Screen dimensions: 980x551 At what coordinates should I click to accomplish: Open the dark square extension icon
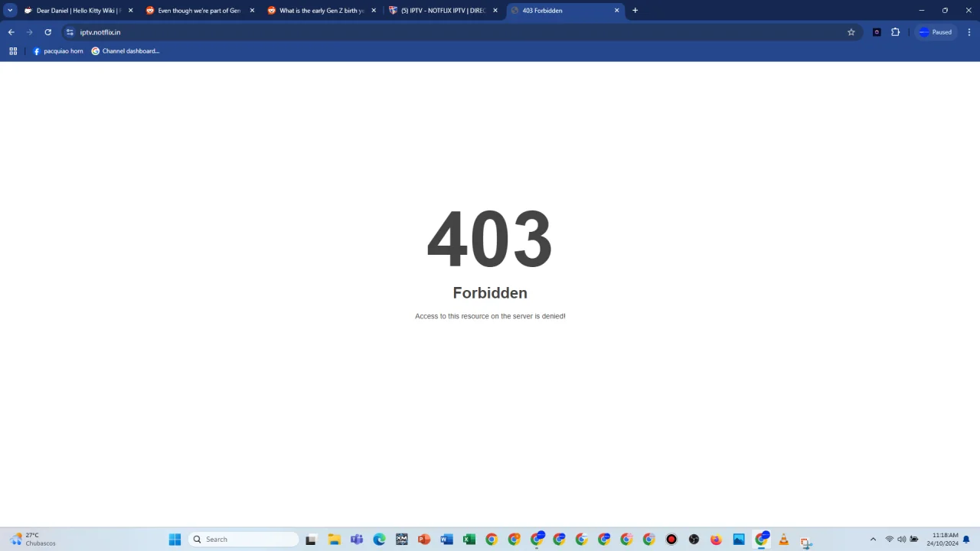point(877,32)
